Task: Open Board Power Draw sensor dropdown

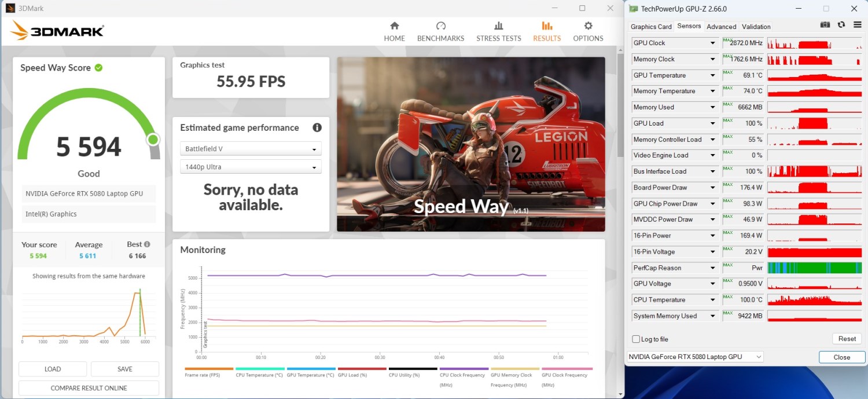Action: click(713, 188)
